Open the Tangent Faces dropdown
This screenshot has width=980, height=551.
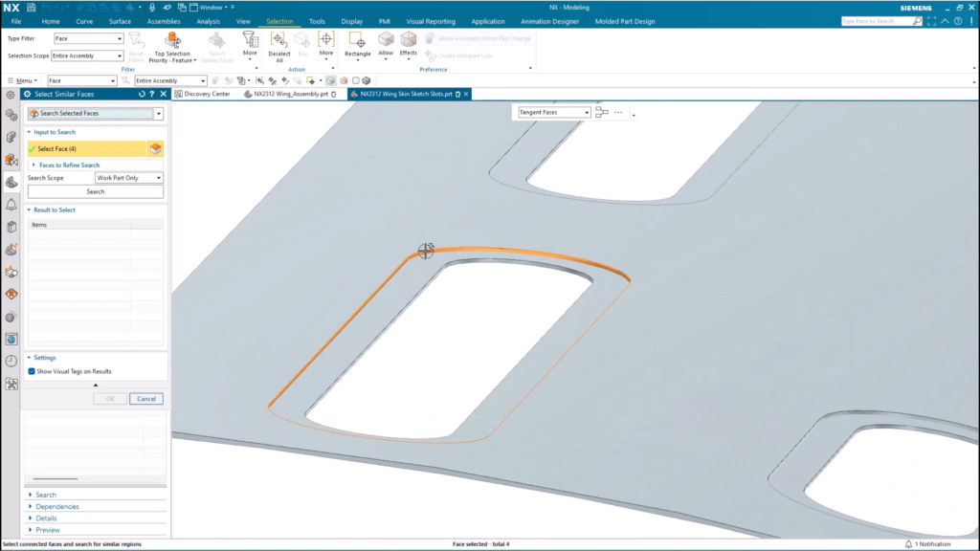point(553,112)
